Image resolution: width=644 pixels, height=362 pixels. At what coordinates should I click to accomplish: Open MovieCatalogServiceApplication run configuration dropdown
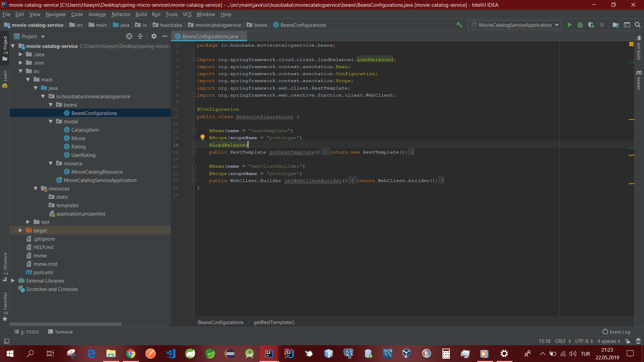tap(515, 25)
